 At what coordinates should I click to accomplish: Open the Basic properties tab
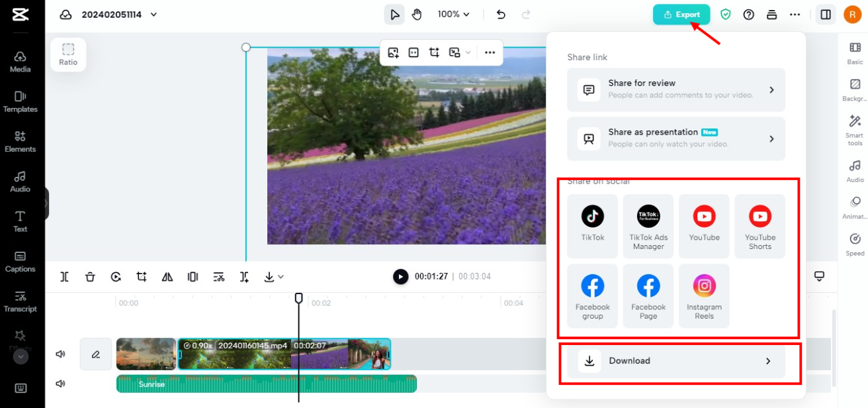click(x=855, y=53)
